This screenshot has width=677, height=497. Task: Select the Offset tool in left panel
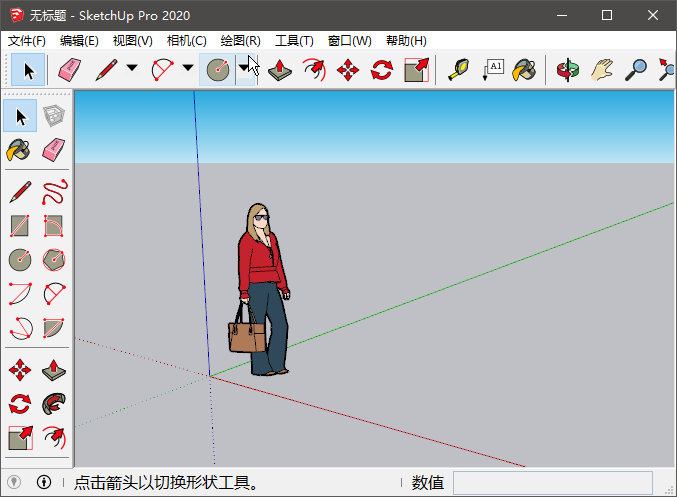coord(54,438)
